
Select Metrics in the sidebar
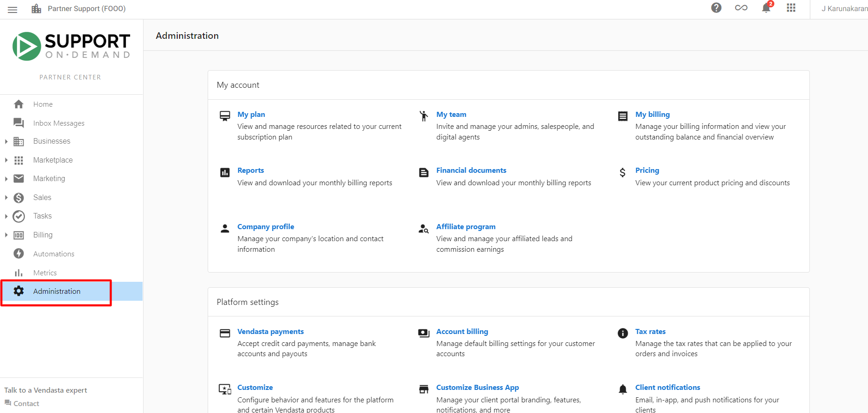click(45, 273)
